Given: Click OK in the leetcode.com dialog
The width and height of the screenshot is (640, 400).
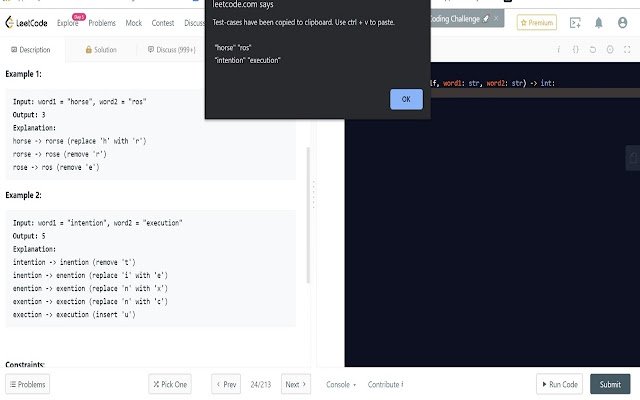Looking at the screenshot, I should coord(406,99).
